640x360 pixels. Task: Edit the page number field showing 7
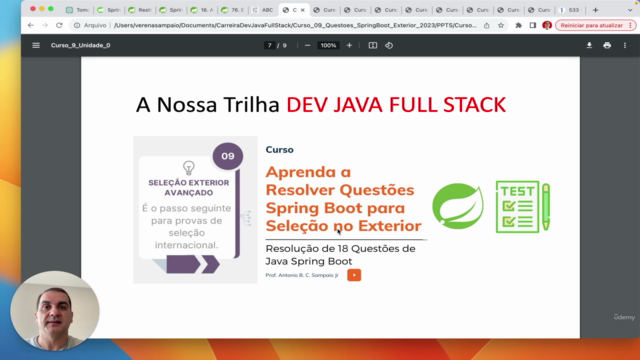[x=269, y=45]
